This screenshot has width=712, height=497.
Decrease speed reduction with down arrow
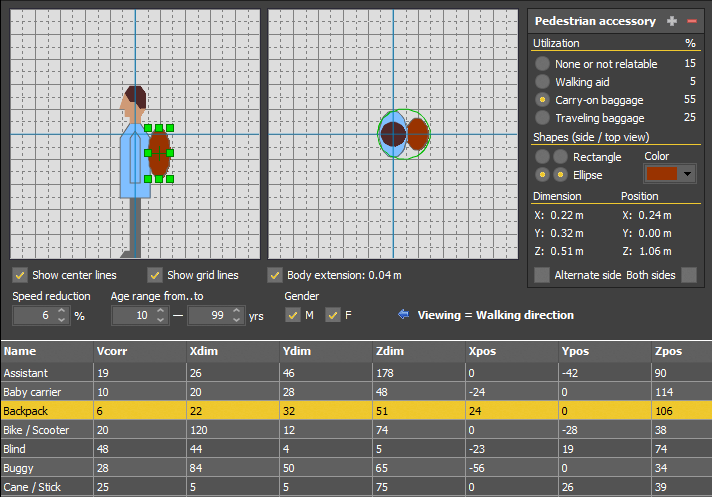[62, 320]
